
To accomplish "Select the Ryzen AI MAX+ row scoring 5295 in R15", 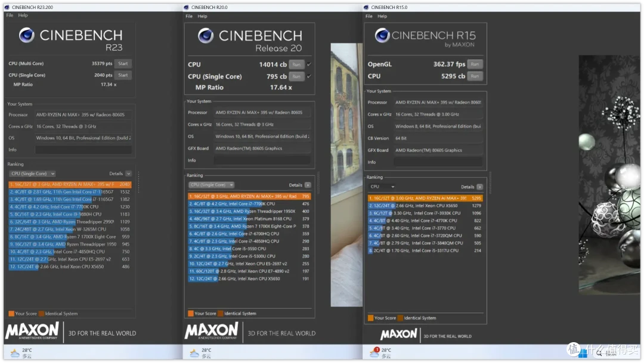I will 425,198.
